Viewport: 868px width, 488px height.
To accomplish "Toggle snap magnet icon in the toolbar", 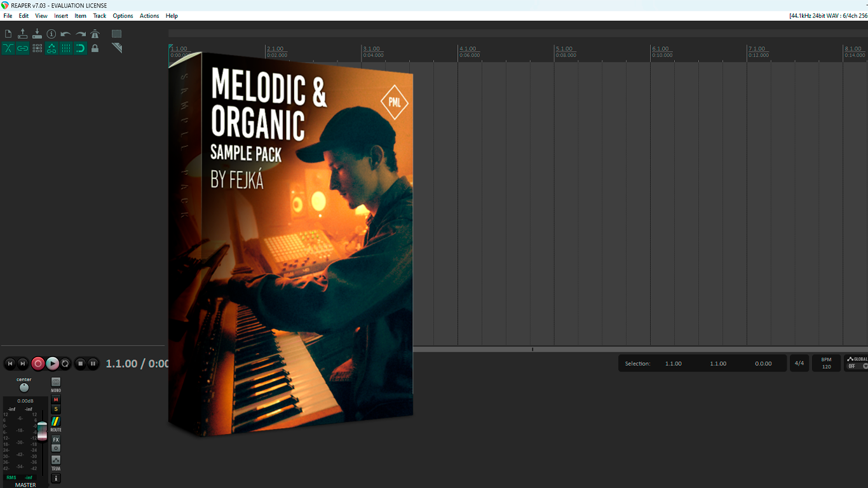I will (81, 48).
